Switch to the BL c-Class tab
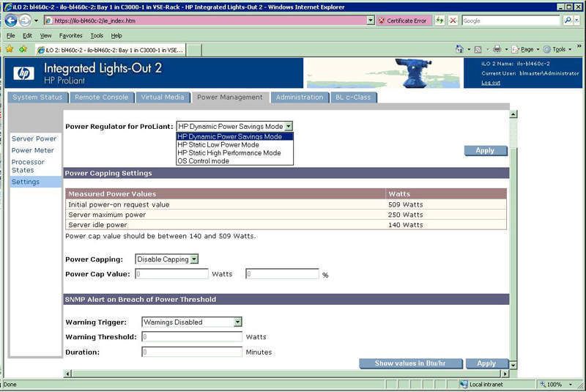586x392 pixels. coord(353,97)
